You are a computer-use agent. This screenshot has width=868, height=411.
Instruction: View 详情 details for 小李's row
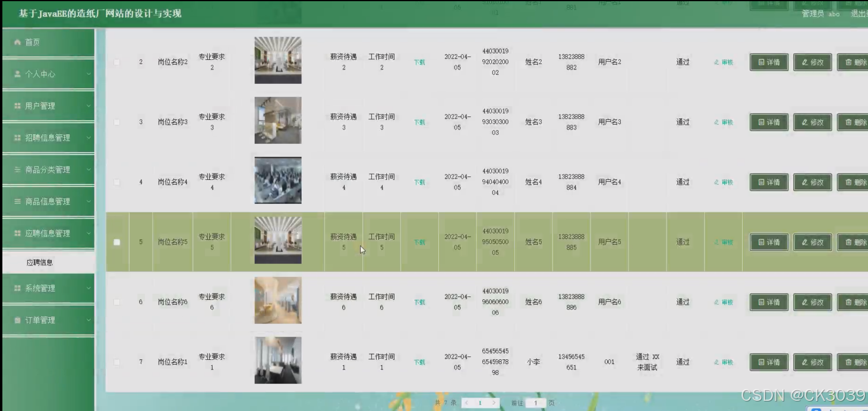pos(769,362)
